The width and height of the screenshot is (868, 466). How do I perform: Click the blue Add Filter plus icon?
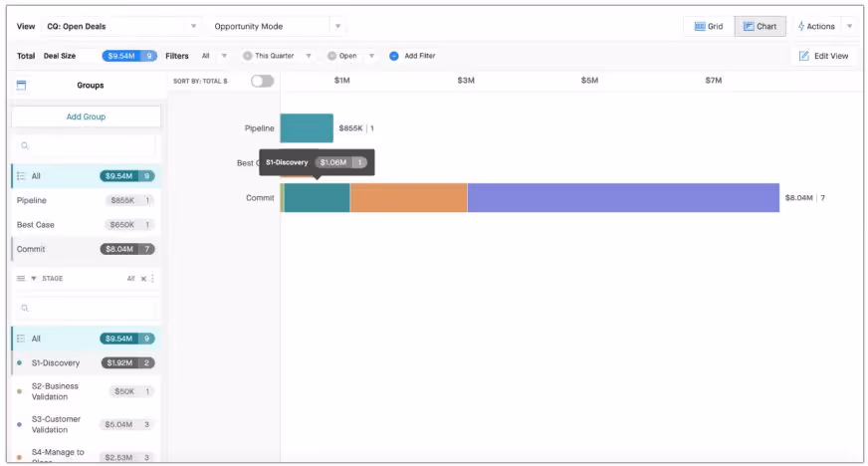pos(393,56)
